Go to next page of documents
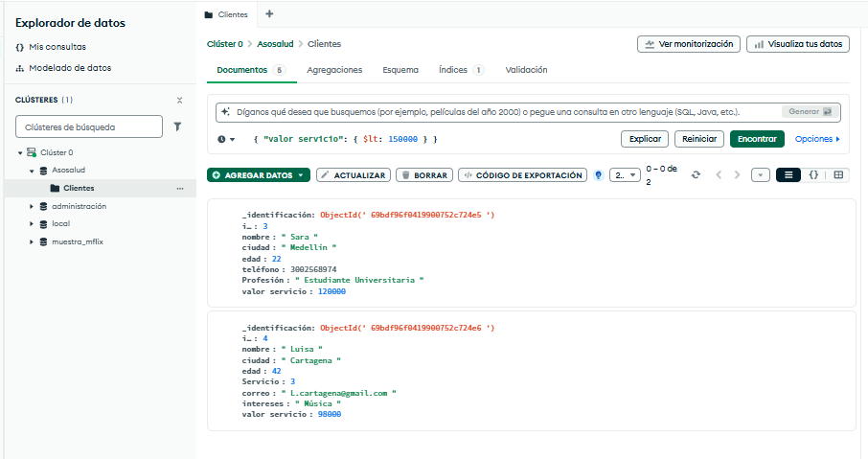868x459 pixels. [737, 175]
